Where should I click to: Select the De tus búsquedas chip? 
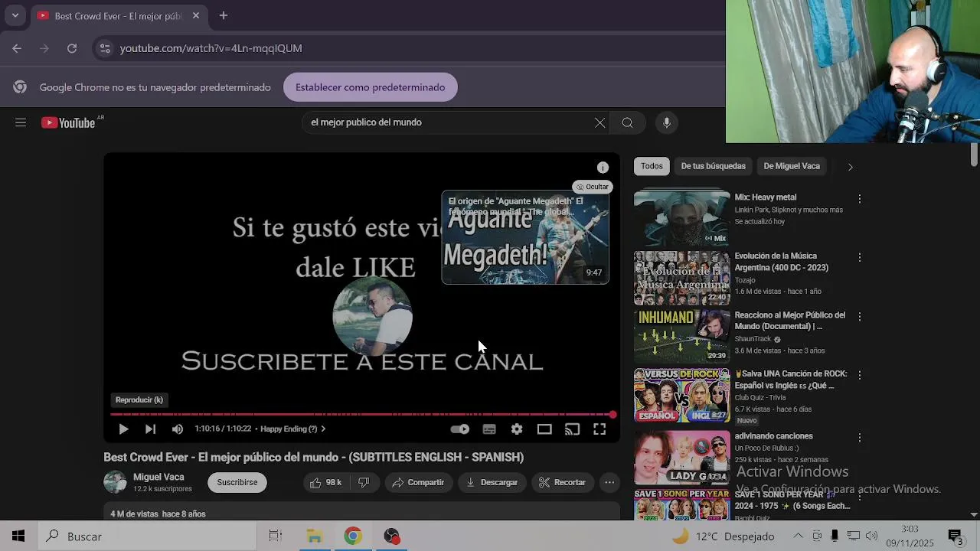[x=714, y=166]
